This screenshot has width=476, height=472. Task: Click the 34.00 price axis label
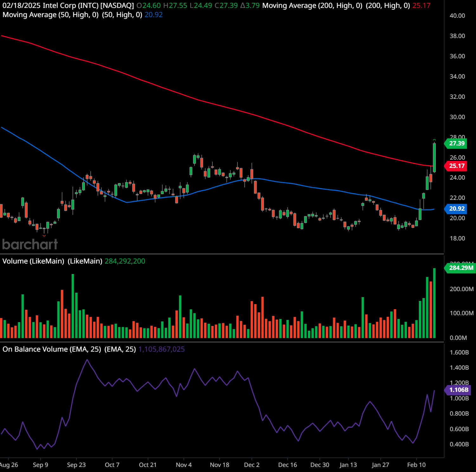pyautogui.click(x=457, y=77)
